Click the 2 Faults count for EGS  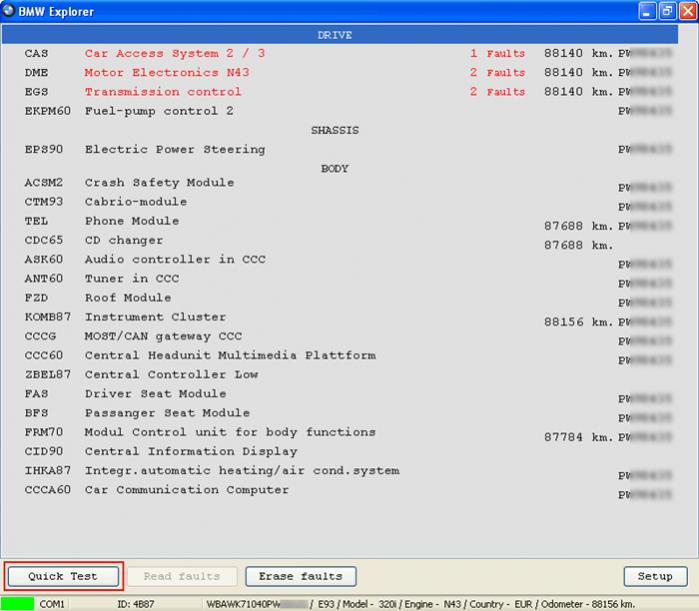497,92
